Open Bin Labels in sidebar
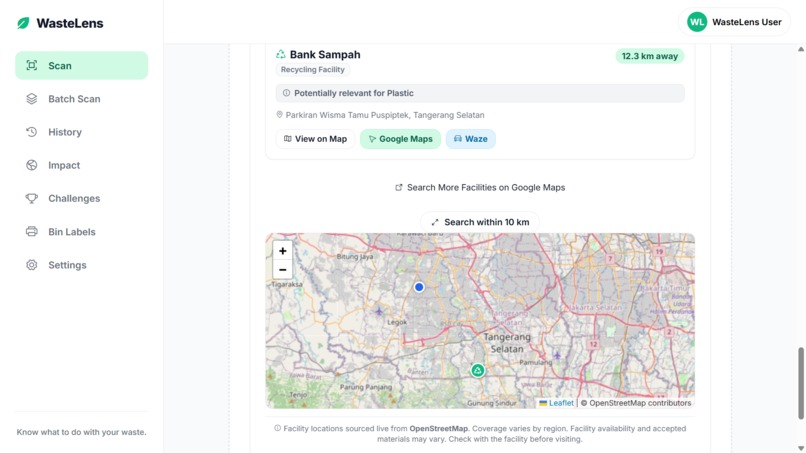The image size is (806, 453). coord(81,232)
